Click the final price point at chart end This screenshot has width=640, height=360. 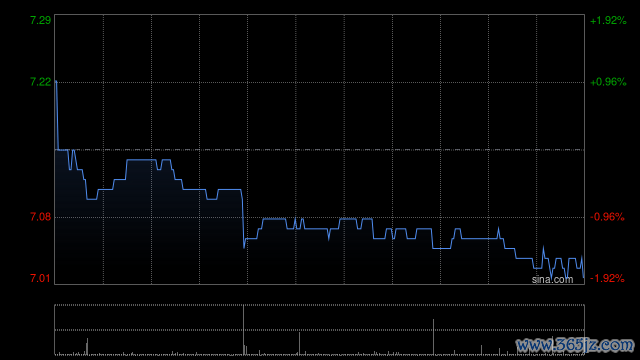pyautogui.click(x=584, y=277)
